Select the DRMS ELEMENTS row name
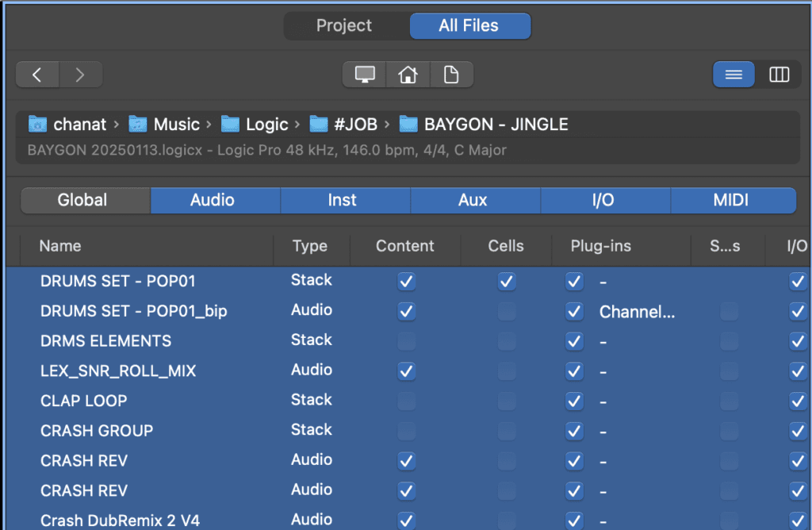The height and width of the screenshot is (530, 812). [x=105, y=341]
